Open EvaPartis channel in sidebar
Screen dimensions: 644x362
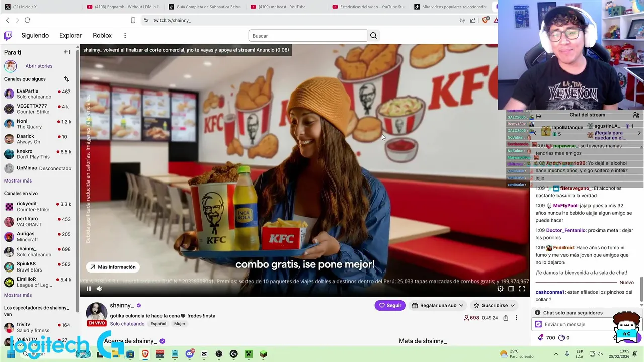(38, 94)
